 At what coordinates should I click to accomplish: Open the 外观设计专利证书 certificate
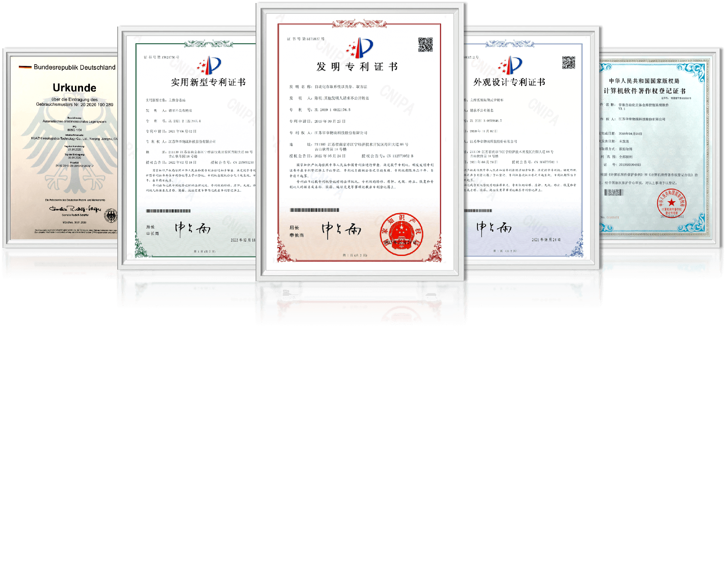coord(531,148)
